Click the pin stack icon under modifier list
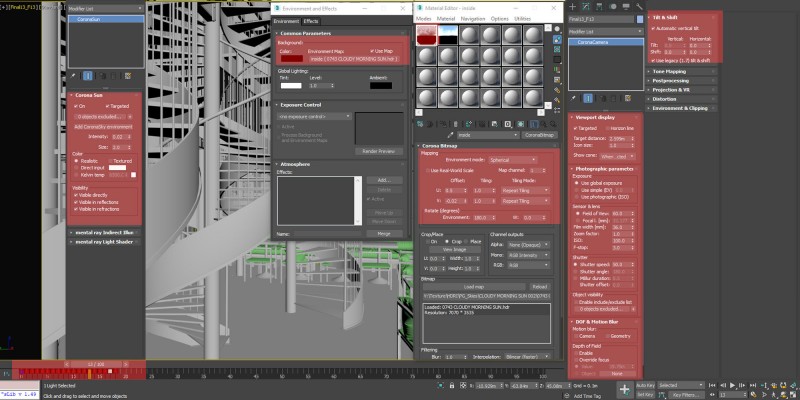 73,75
